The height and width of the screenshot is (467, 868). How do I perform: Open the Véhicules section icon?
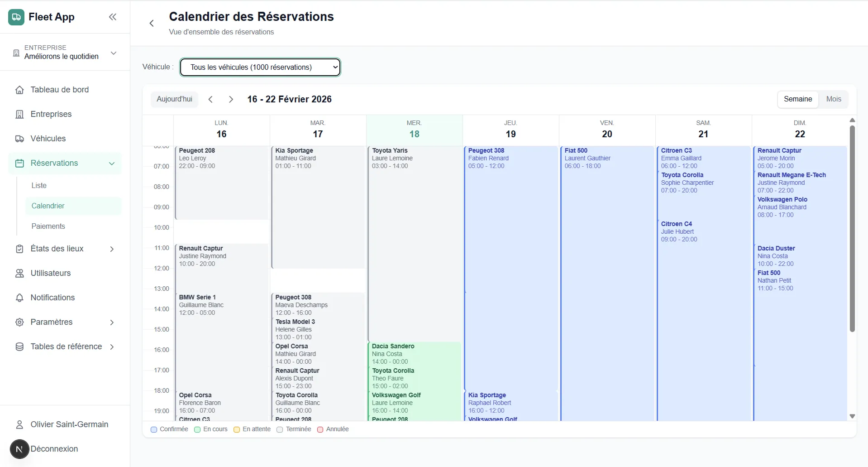(x=20, y=139)
